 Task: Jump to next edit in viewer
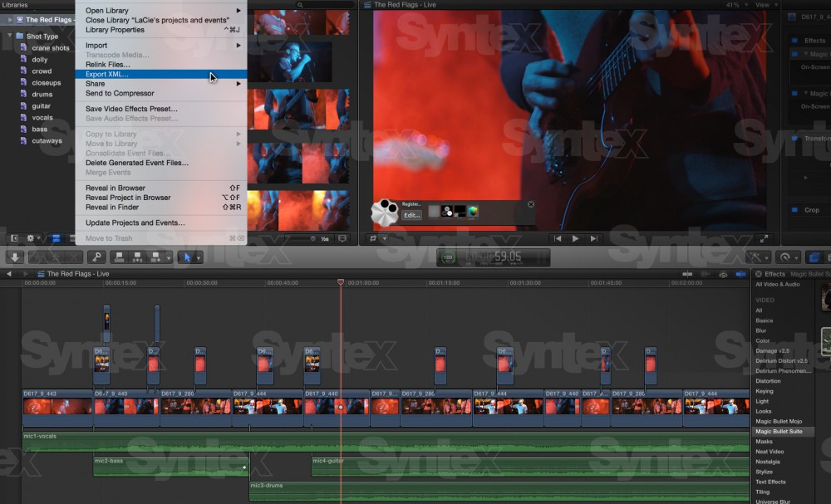point(594,239)
